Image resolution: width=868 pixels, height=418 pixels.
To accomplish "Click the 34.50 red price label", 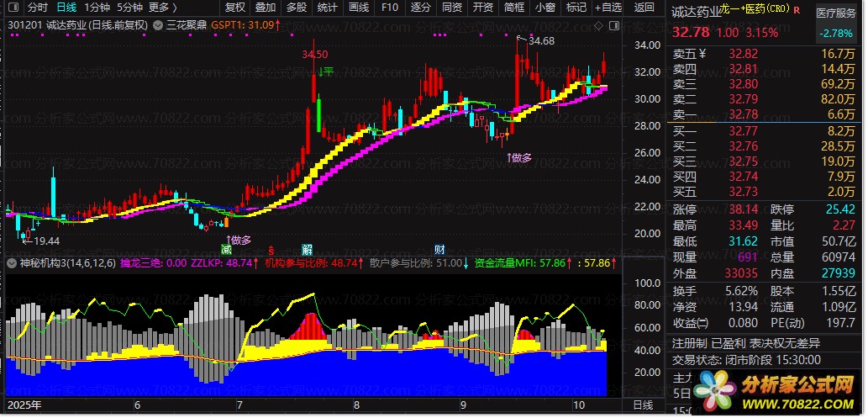I will click(314, 55).
